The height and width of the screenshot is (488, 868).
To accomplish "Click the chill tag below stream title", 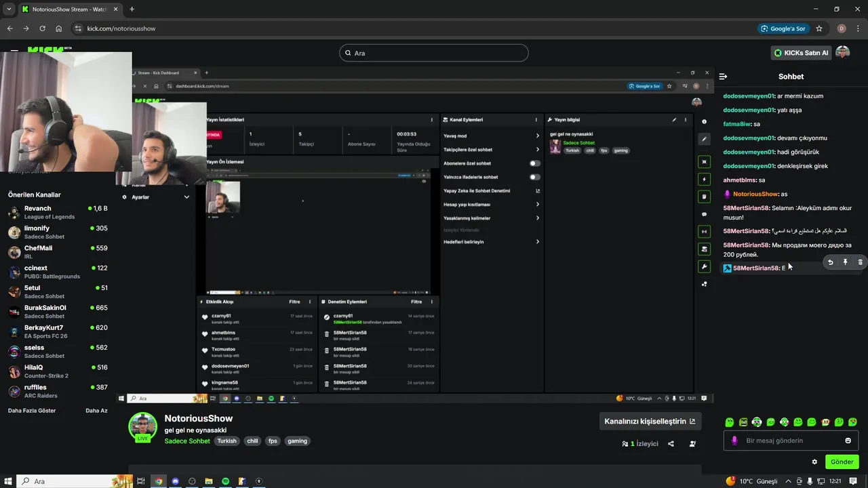I will click(x=252, y=441).
